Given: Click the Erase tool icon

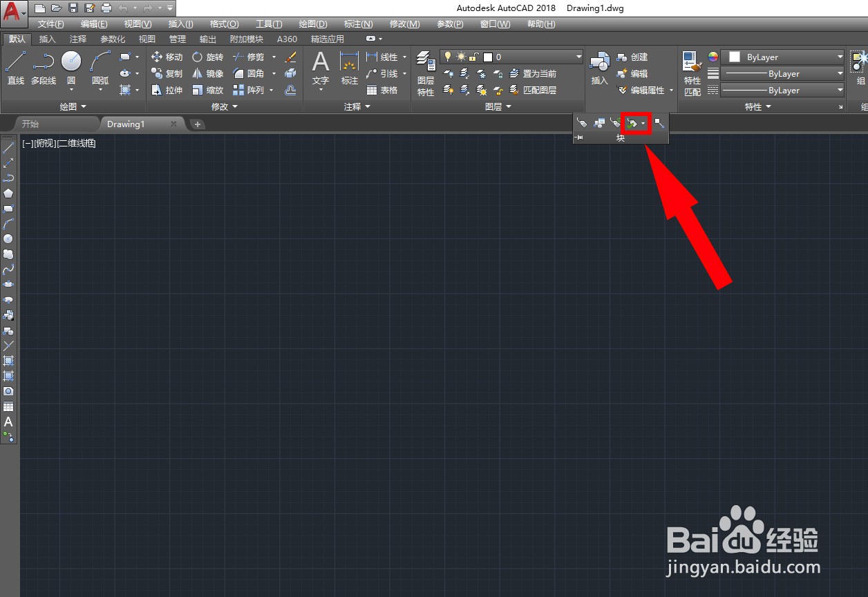Looking at the screenshot, I should pyautogui.click(x=291, y=57).
